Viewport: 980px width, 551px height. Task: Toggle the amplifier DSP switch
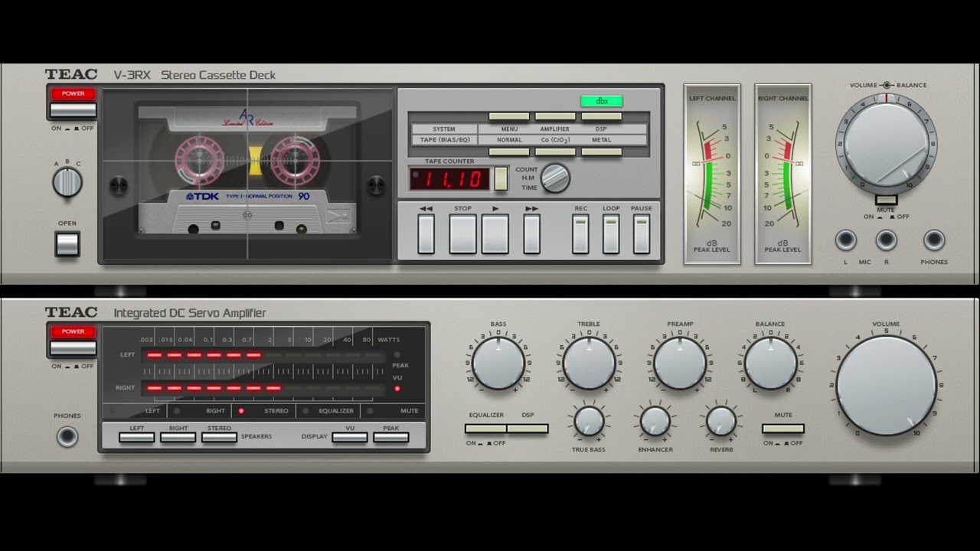click(528, 429)
